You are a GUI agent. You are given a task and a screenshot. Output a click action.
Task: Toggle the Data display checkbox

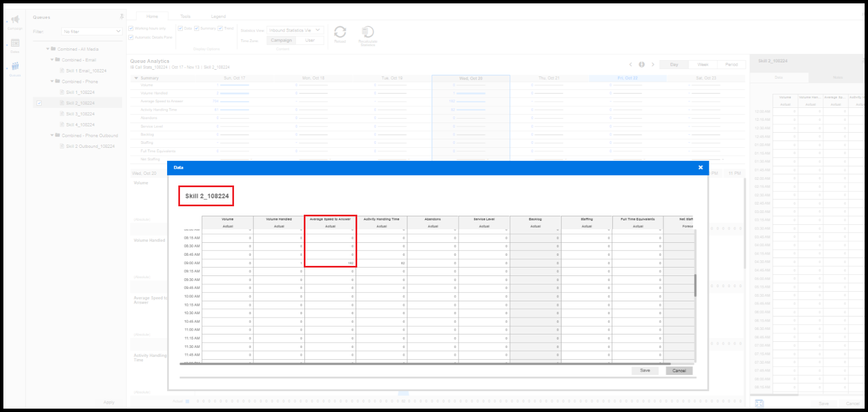181,28
